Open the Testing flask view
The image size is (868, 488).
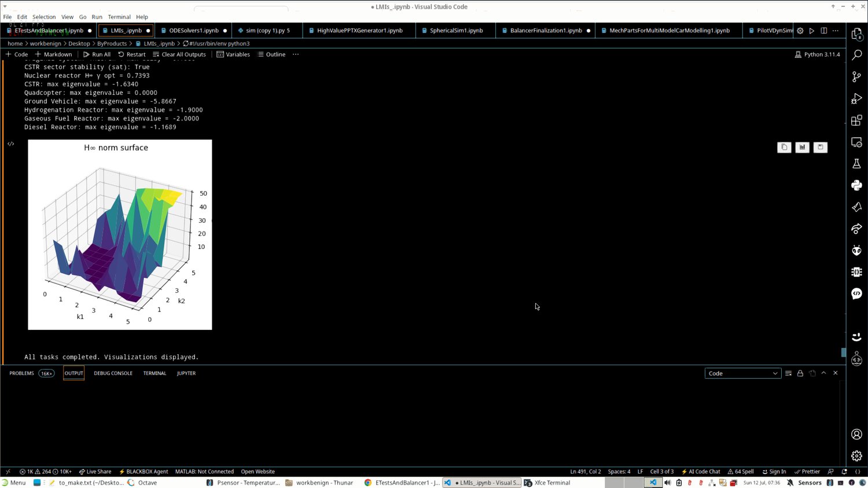coord(856,164)
